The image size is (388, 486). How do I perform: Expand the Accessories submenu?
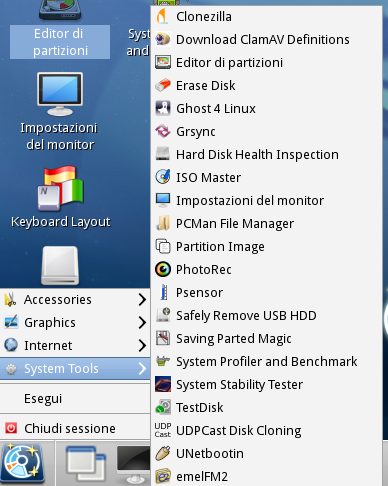75,299
